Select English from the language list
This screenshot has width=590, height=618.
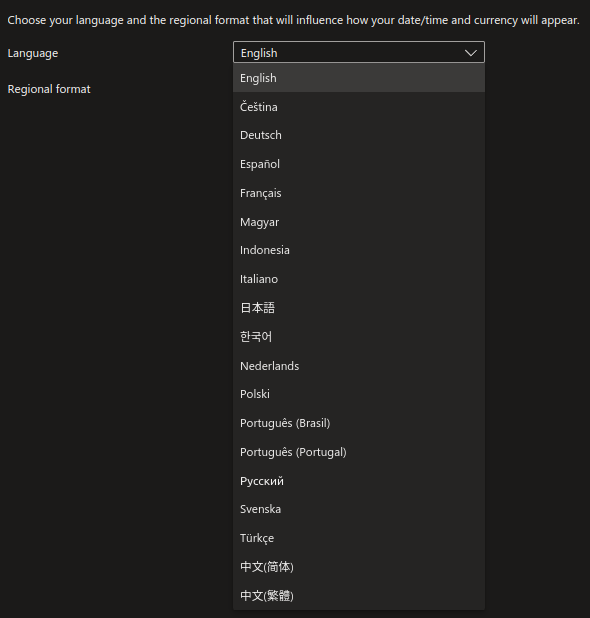[359, 78]
